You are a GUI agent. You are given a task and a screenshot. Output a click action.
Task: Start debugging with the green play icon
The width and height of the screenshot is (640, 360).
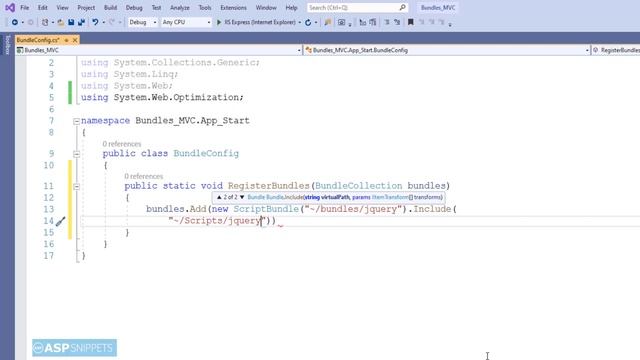click(219, 22)
